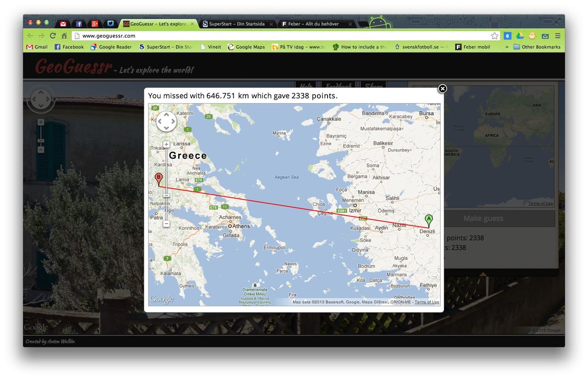Open pinned Facebook tab

coord(79,24)
